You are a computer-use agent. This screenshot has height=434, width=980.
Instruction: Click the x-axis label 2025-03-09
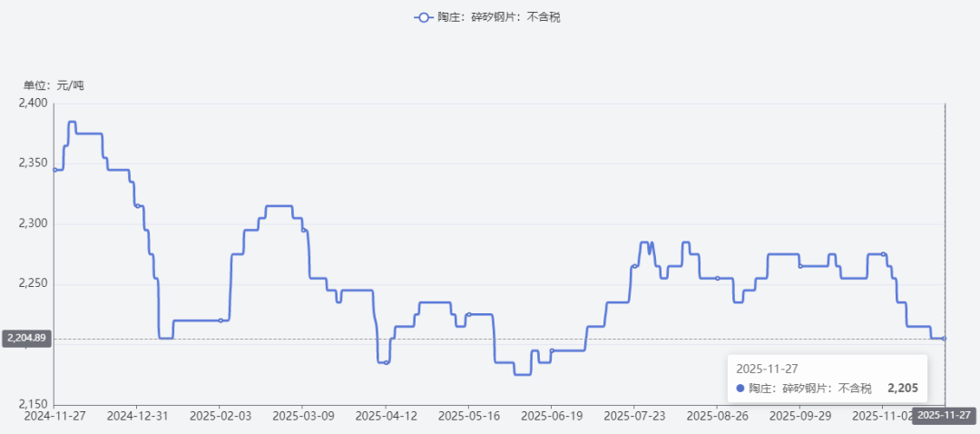[x=302, y=415]
